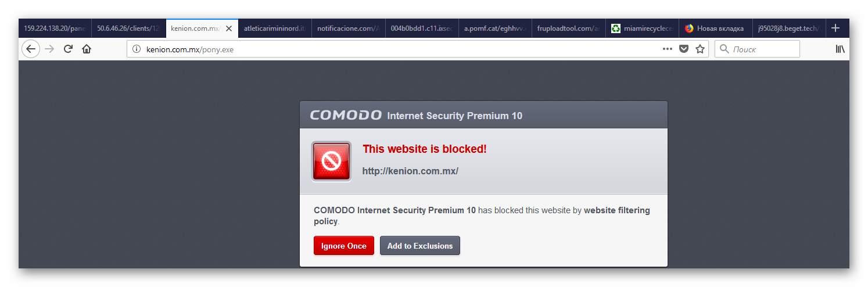Image resolution: width=868 pixels, height=287 pixels.
Task: Click the Forward navigation arrow
Action: coord(49,49)
